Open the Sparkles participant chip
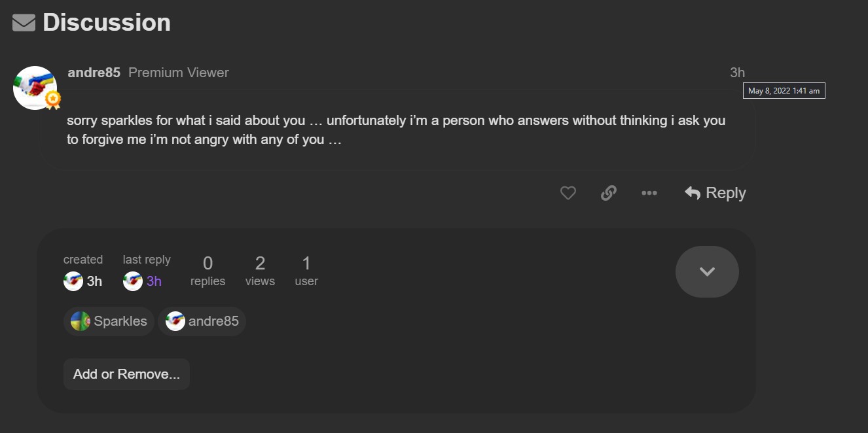The image size is (868, 433). [x=109, y=321]
